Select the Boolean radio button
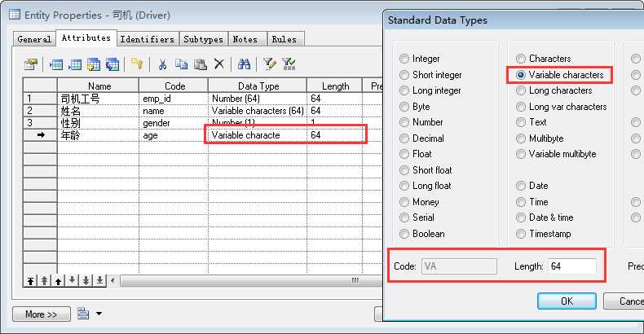The width and height of the screenshot is (644, 334). click(404, 234)
